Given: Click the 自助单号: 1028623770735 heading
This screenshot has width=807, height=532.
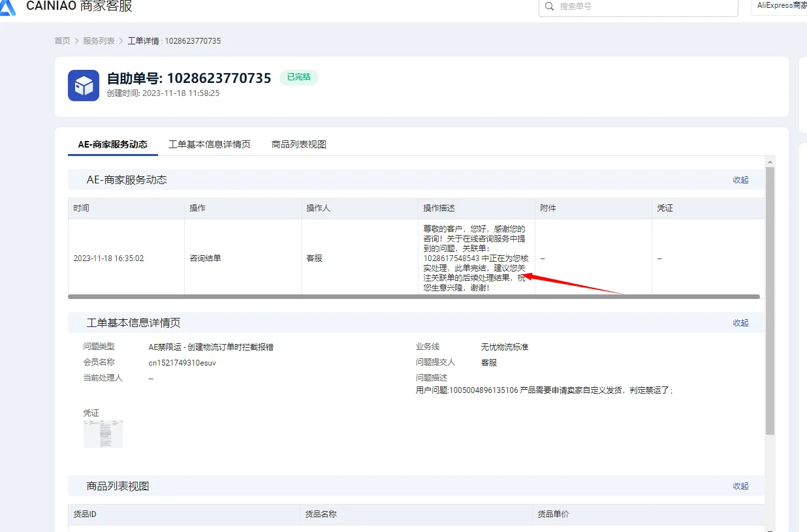Looking at the screenshot, I should [189, 78].
